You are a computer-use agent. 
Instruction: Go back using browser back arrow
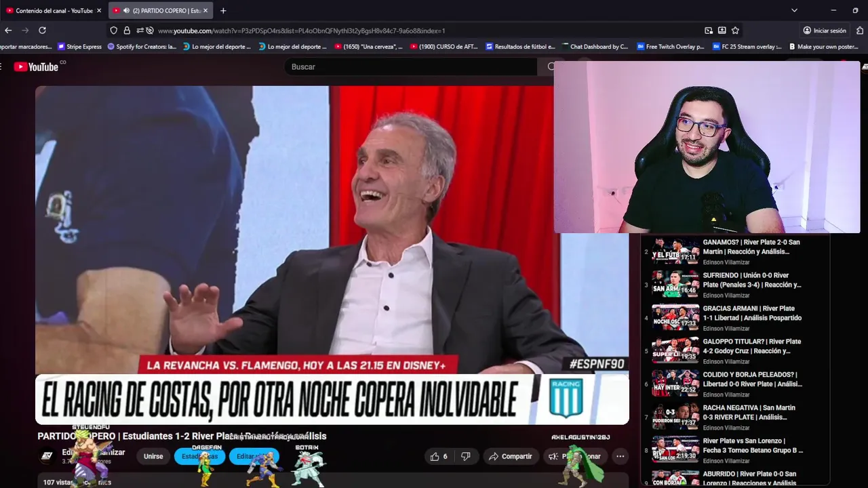click(8, 30)
